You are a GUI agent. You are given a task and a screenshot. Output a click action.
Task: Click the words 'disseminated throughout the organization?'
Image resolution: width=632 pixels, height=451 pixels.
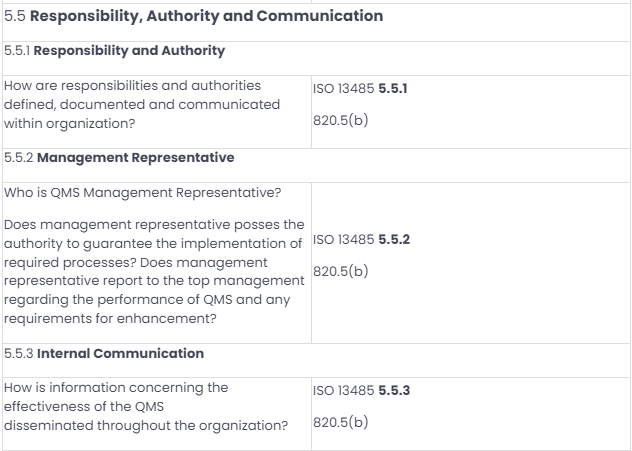pos(146,426)
